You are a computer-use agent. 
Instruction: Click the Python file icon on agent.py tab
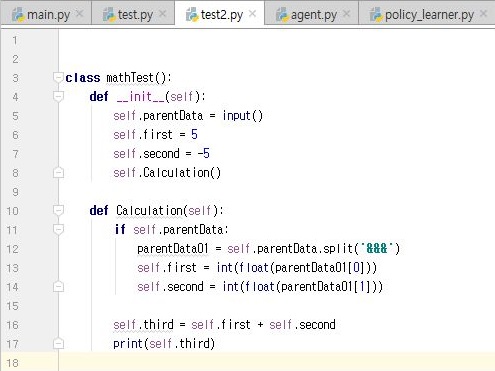click(x=282, y=15)
